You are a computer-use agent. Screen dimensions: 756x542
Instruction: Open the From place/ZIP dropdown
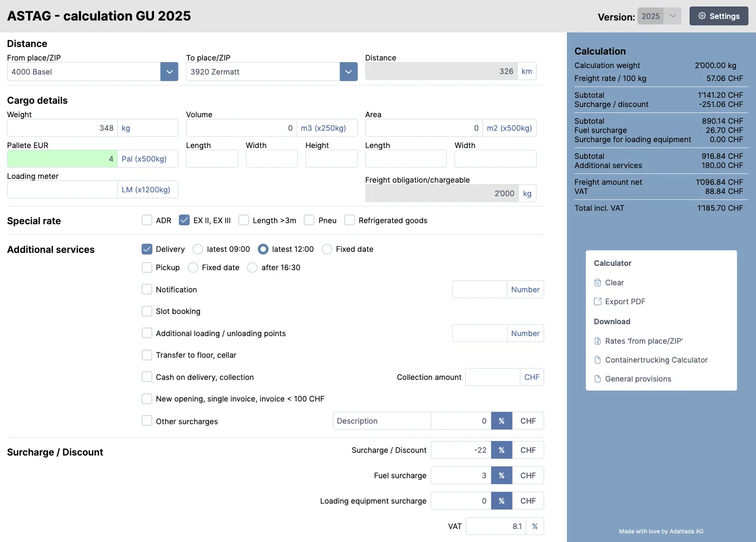tap(169, 72)
